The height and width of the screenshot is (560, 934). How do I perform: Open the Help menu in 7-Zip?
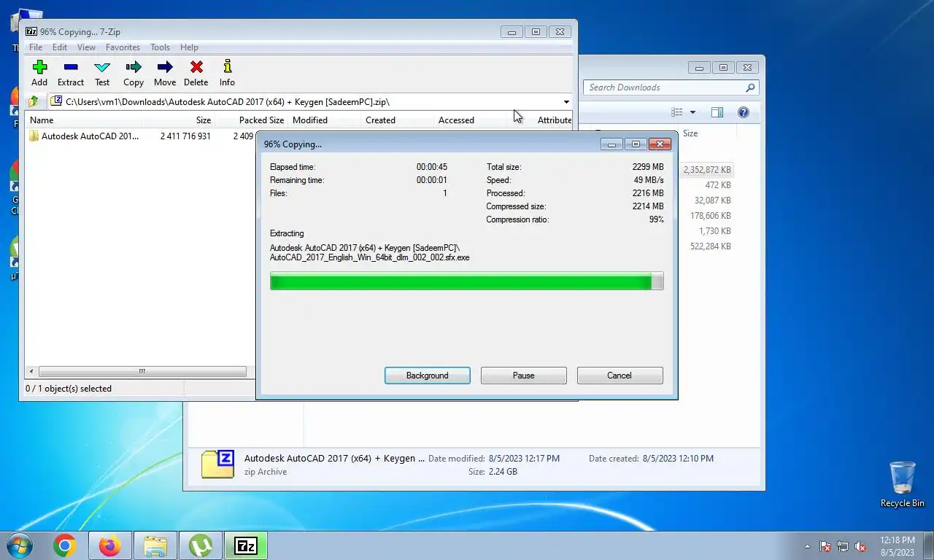click(189, 47)
